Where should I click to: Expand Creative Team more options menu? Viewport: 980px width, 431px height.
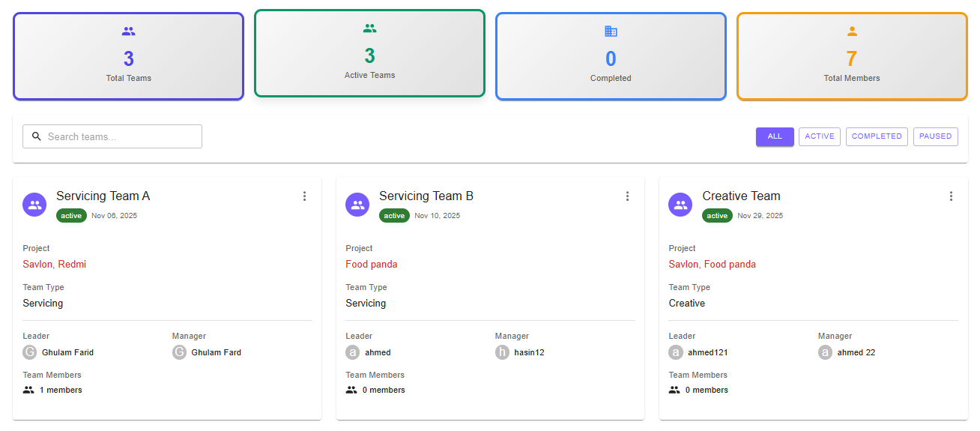click(x=951, y=196)
